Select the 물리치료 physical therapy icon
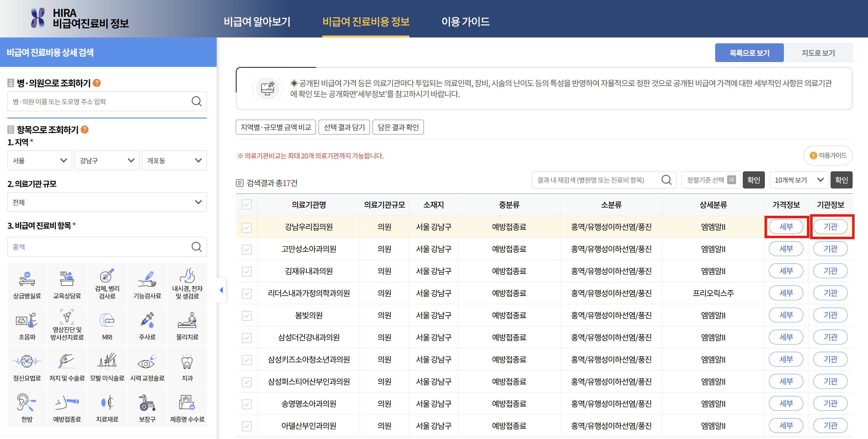 pyautogui.click(x=187, y=324)
